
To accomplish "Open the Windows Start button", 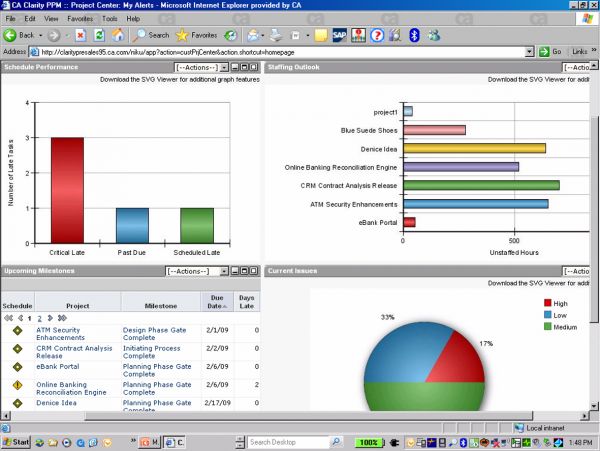I will point(15,442).
